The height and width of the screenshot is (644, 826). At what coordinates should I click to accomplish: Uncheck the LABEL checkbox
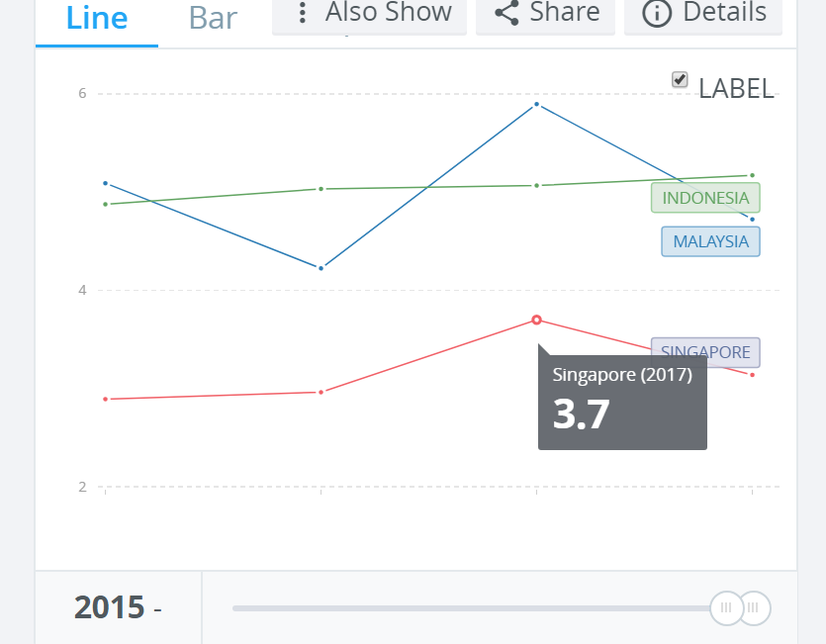tap(680, 79)
